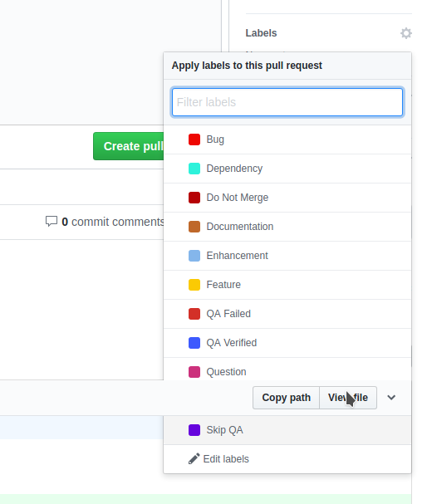Click the pink Question color swatch
Viewport: 432px width, 504px height.
point(194,372)
